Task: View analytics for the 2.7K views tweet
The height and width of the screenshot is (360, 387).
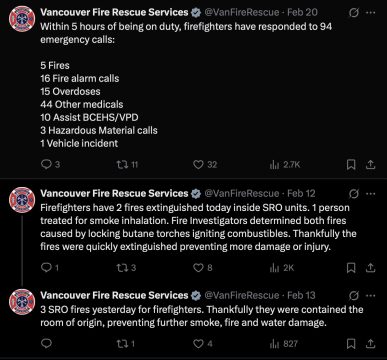Action: [x=285, y=165]
